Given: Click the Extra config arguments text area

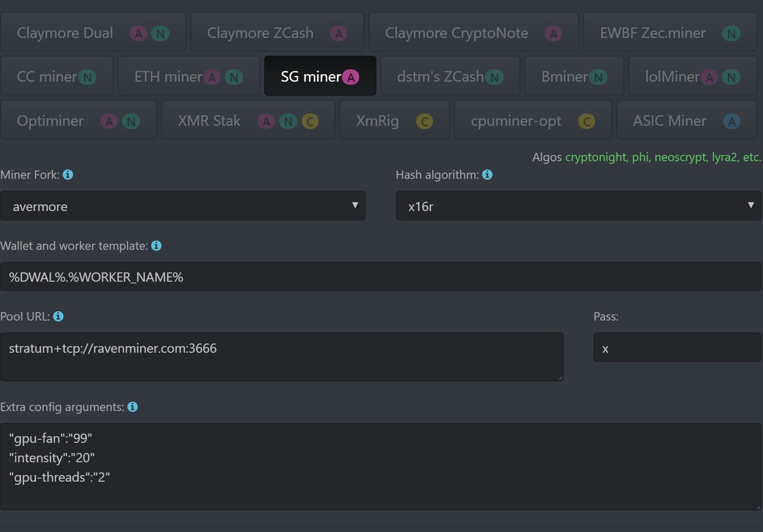Looking at the screenshot, I should click(380, 466).
